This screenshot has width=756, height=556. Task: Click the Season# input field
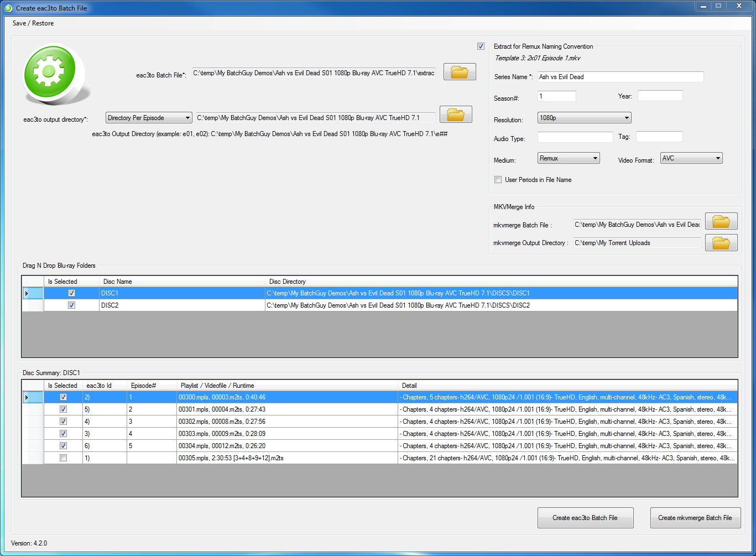pyautogui.click(x=557, y=96)
